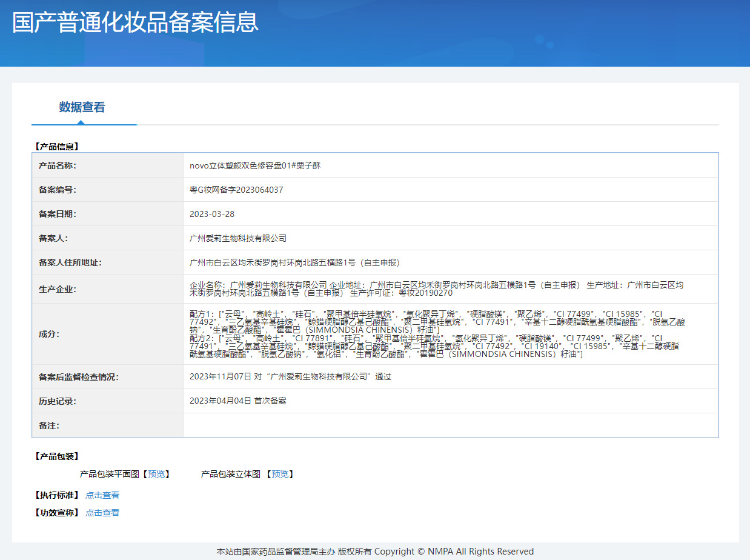Image resolution: width=750 pixels, height=560 pixels.
Task: Click the 备案后监督检查情况 label cell
Action: pos(108,377)
